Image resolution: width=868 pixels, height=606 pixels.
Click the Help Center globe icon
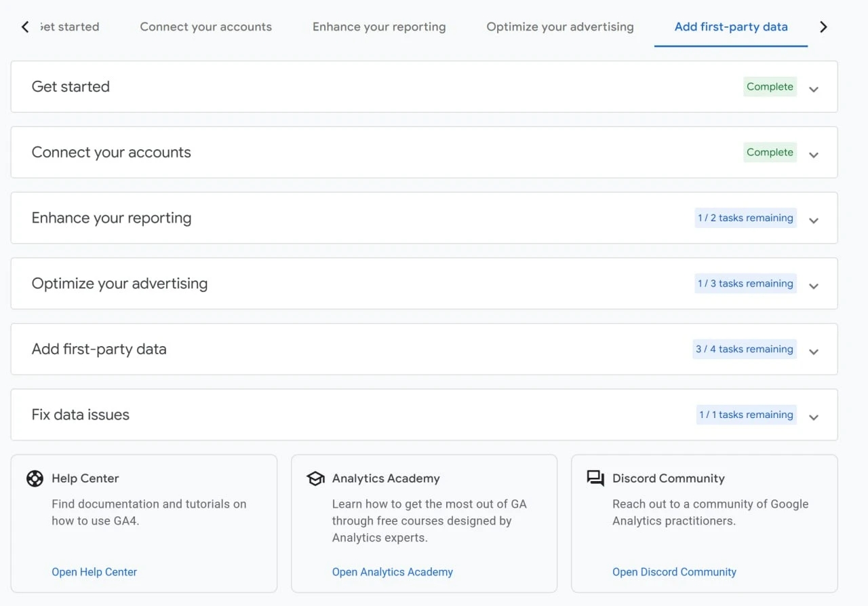pyautogui.click(x=35, y=478)
